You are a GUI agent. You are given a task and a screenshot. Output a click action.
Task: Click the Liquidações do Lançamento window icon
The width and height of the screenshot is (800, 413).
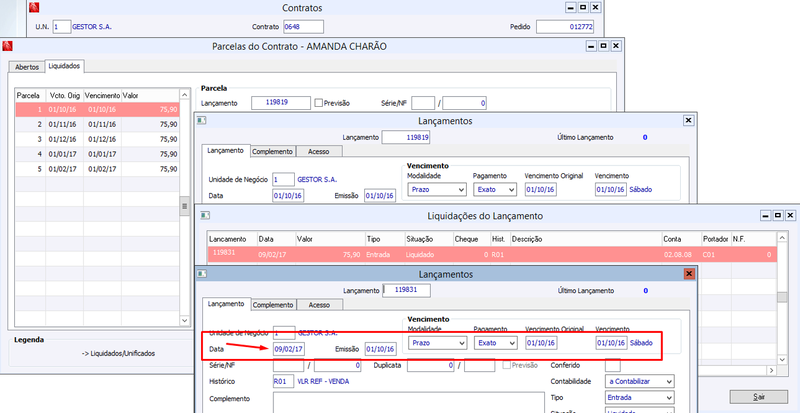point(202,215)
